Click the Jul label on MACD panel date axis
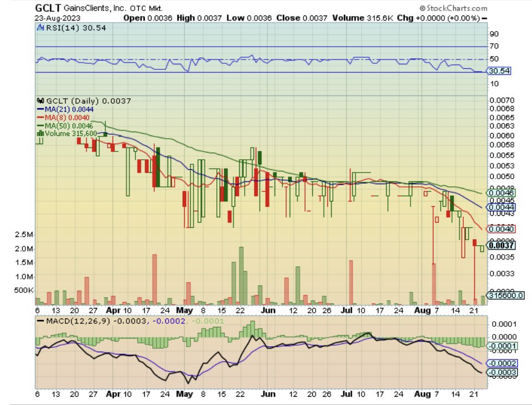 click(x=346, y=394)
